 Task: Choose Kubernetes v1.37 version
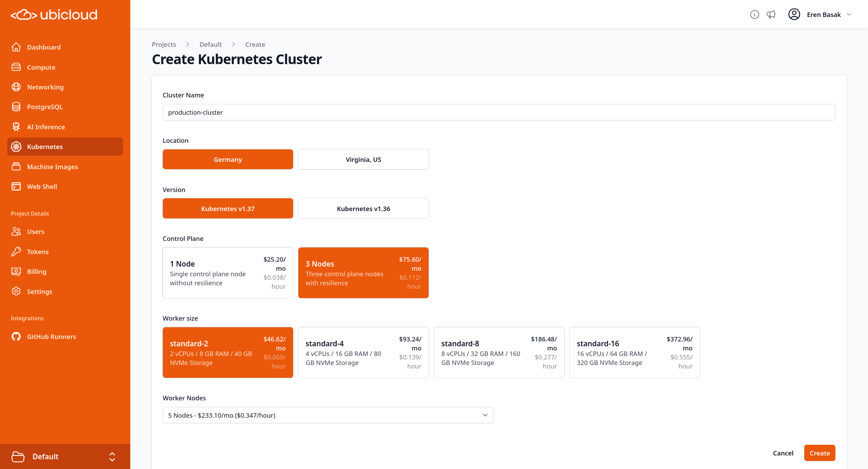pyautogui.click(x=228, y=209)
